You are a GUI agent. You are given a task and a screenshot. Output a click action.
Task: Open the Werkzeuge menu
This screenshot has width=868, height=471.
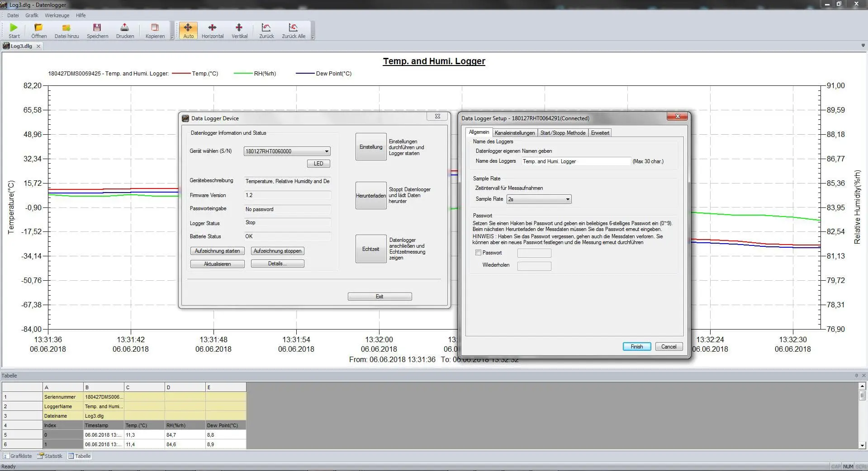[57, 15]
